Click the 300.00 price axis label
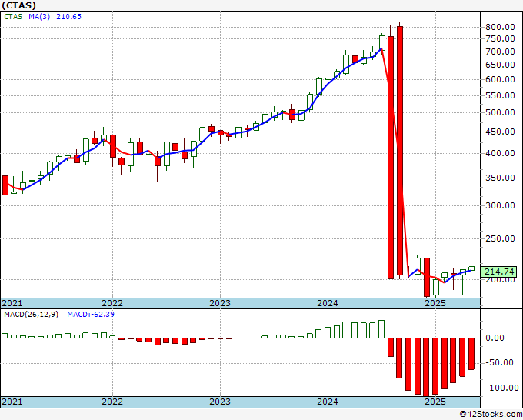523x420 pixels. coord(500,205)
